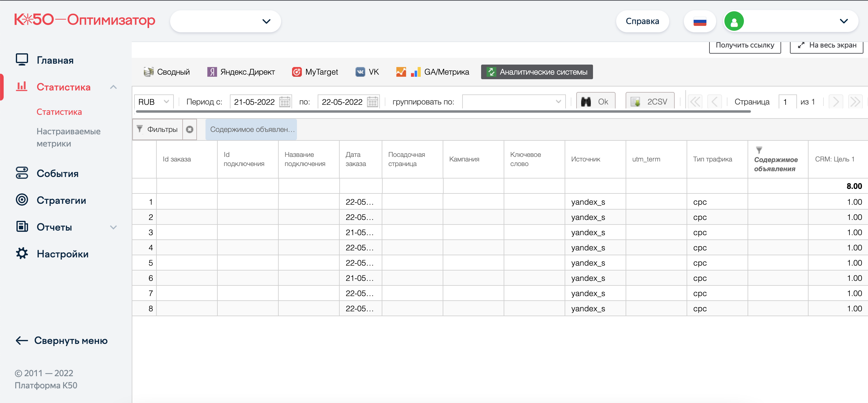Go to last page arrow
Screen dimensions: 868x403
tap(855, 102)
